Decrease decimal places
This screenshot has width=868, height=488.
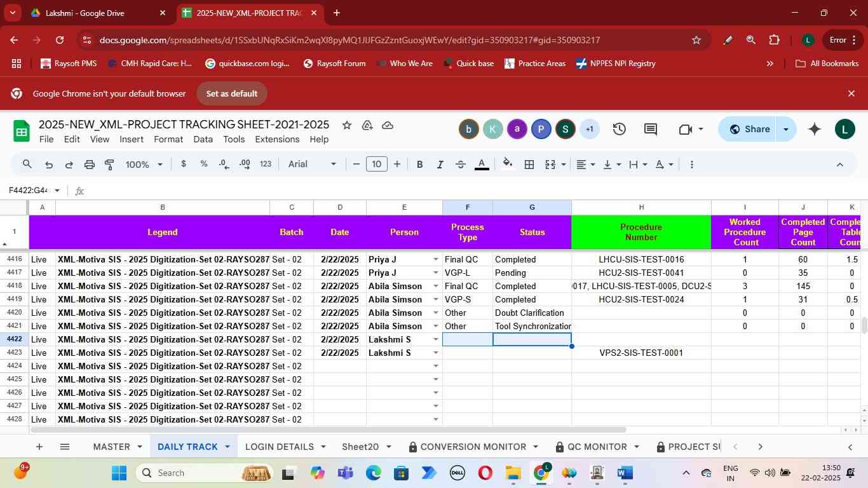pos(224,164)
